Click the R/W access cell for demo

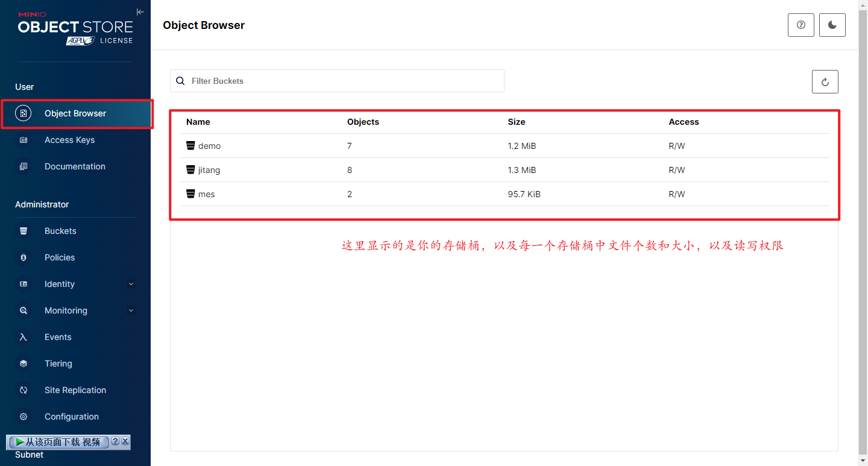pos(677,146)
